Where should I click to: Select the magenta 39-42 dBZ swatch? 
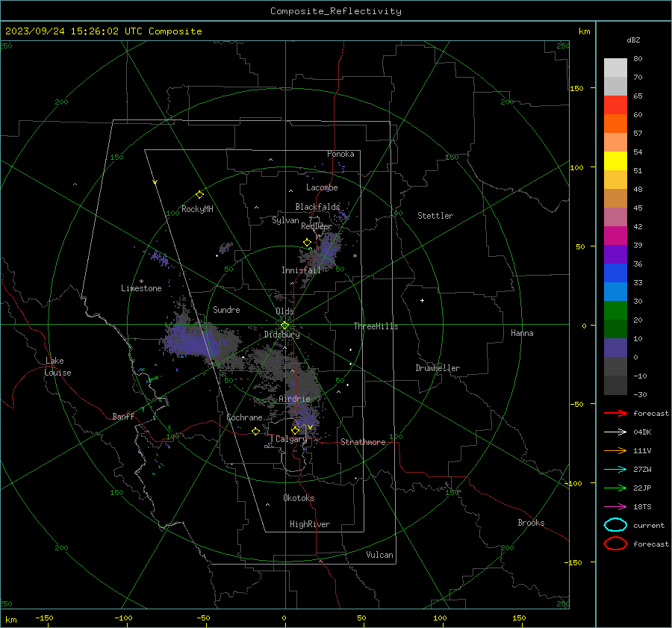615,235
